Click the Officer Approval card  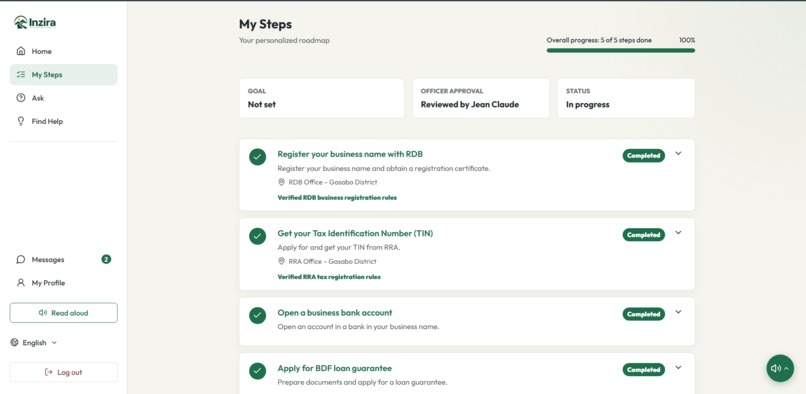pyautogui.click(x=481, y=98)
